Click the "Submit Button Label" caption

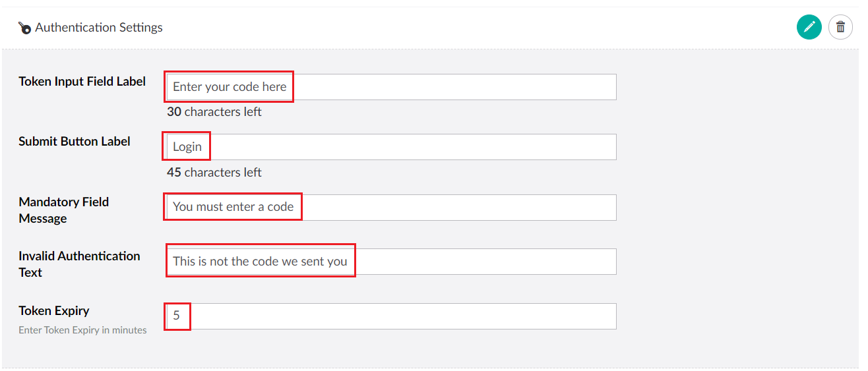click(x=75, y=141)
